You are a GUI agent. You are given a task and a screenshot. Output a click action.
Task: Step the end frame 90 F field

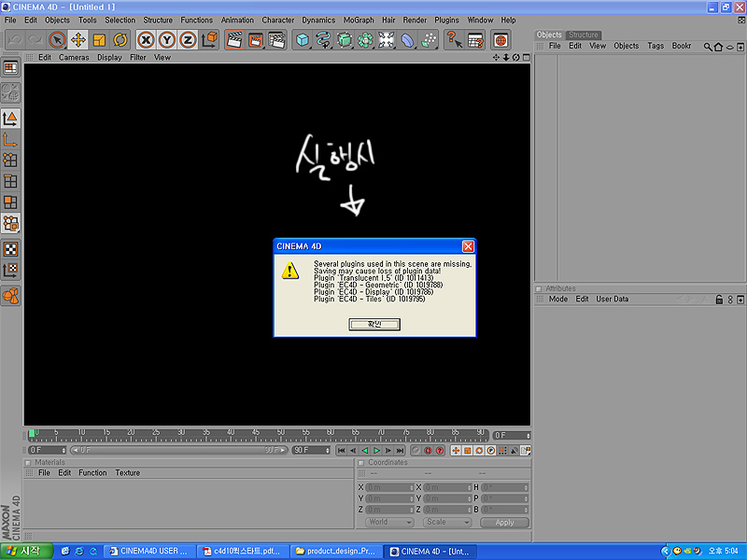tap(311, 450)
